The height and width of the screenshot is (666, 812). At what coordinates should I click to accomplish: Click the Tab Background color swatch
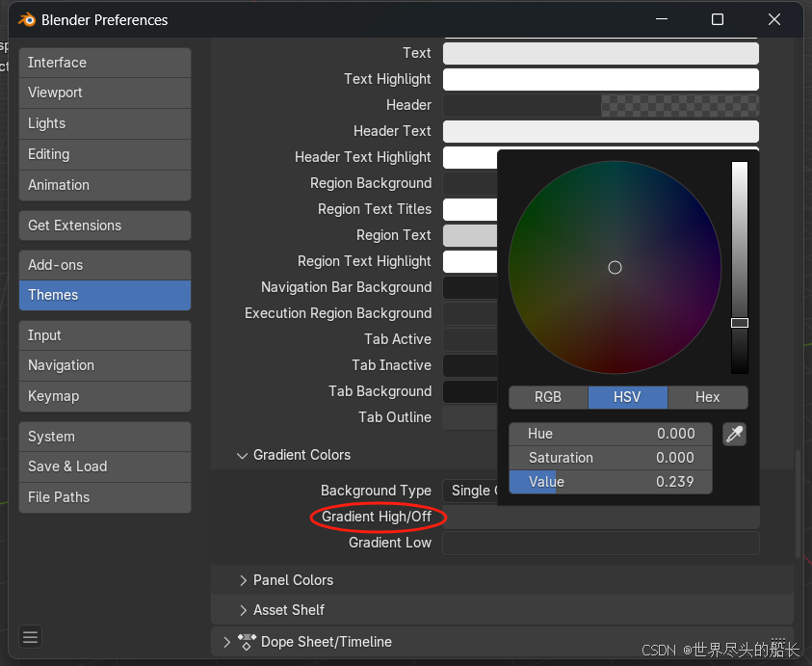click(x=470, y=391)
